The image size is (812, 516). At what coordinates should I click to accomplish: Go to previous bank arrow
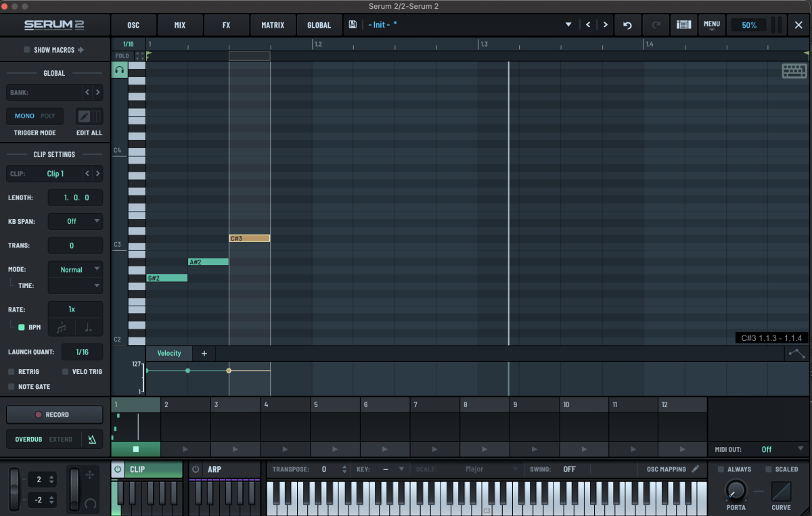pos(87,93)
